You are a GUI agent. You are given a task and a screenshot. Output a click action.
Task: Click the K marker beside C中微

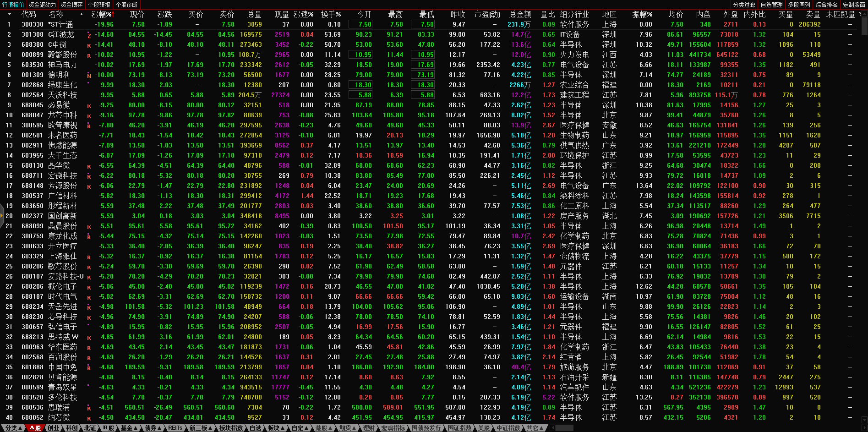tap(89, 46)
